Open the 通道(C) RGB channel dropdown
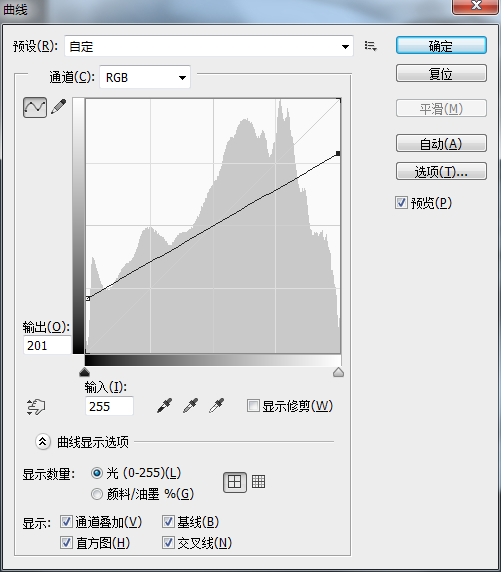Viewport: 501px width, 572px height. 145,77
